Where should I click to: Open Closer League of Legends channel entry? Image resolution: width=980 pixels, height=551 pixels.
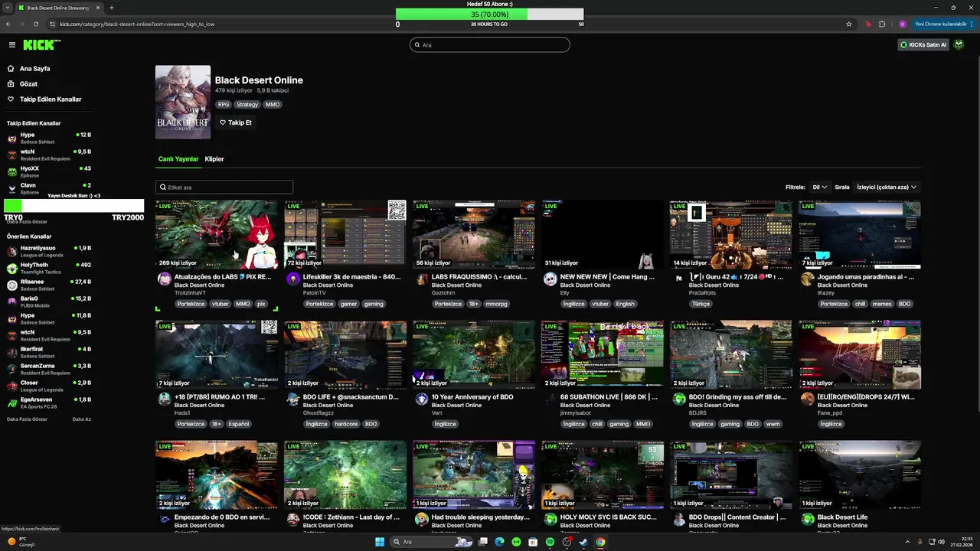(x=49, y=386)
